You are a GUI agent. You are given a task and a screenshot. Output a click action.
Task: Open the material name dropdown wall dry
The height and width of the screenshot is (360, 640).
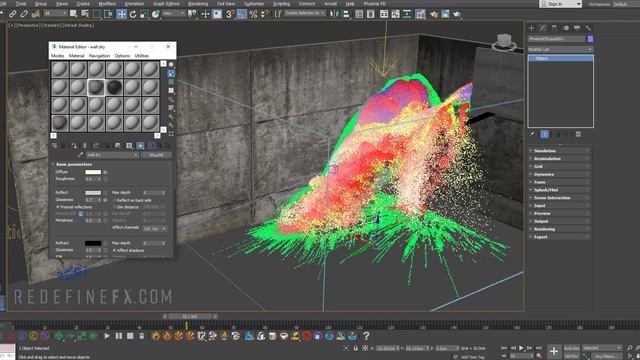click(112, 155)
